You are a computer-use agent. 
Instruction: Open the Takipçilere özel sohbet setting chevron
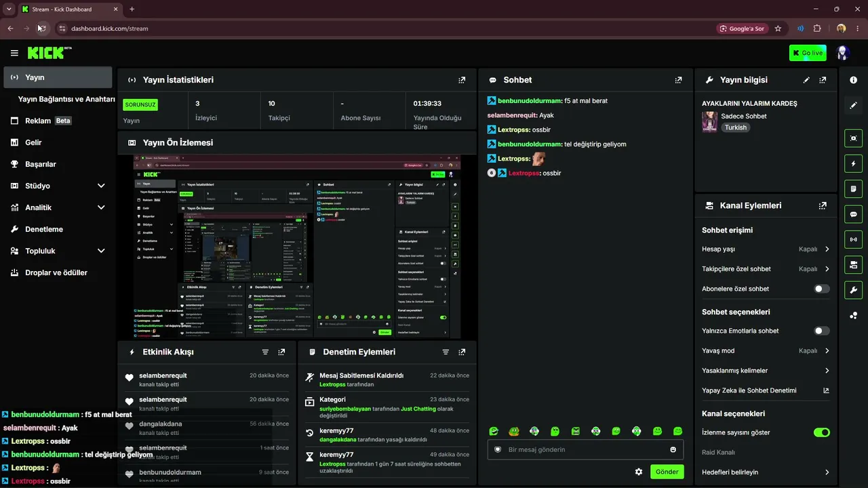(827, 269)
